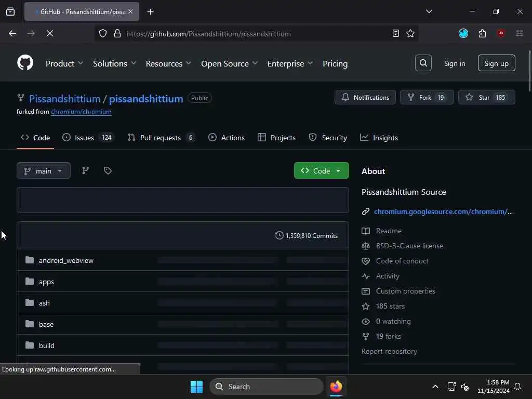Switch to the Actions tab
The image size is (532, 399).
coord(227,138)
